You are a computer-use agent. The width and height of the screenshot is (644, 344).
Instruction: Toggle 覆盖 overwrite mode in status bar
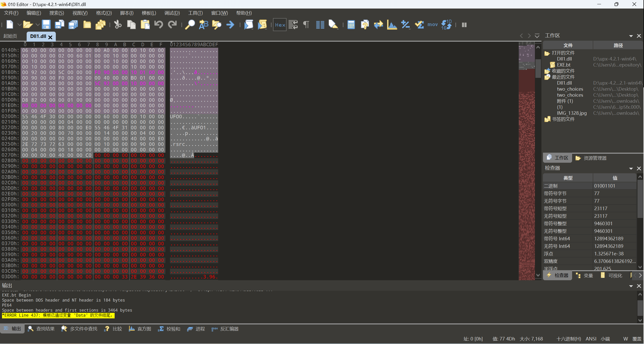point(637,339)
